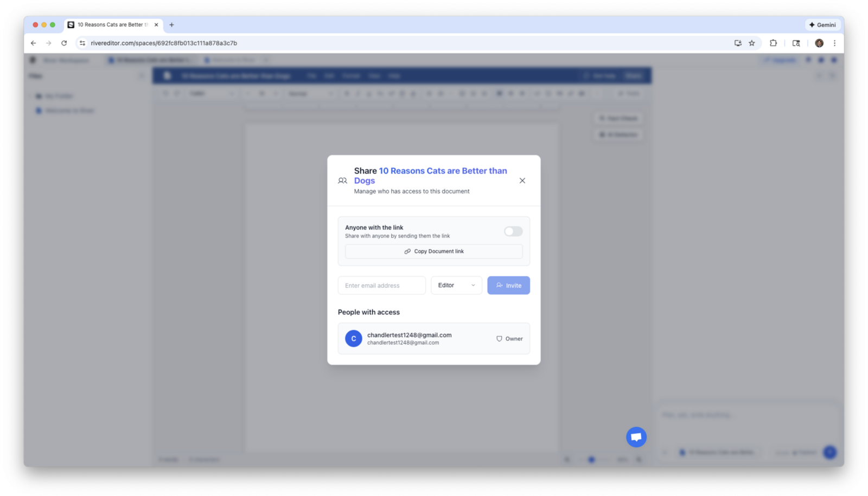Enable the Anyone with the link toggle

point(512,231)
